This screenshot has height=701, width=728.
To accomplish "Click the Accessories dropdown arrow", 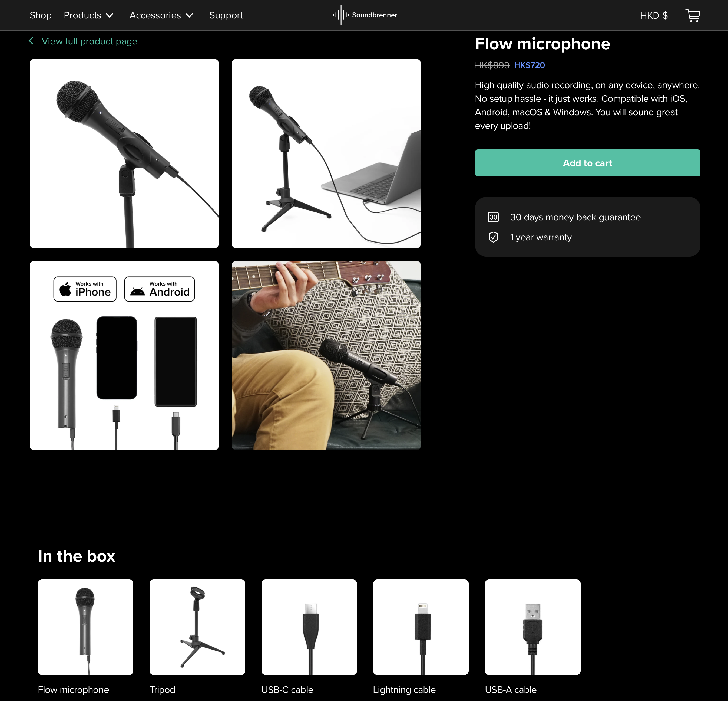I will [189, 15].
